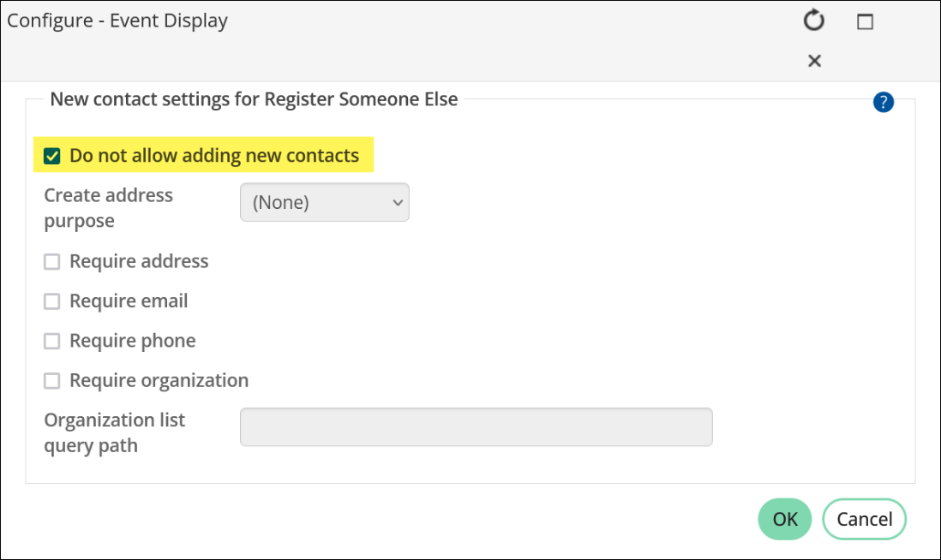The height and width of the screenshot is (560, 941).
Task: Click the 'Organization list query path' label
Action: pyautogui.click(x=115, y=433)
